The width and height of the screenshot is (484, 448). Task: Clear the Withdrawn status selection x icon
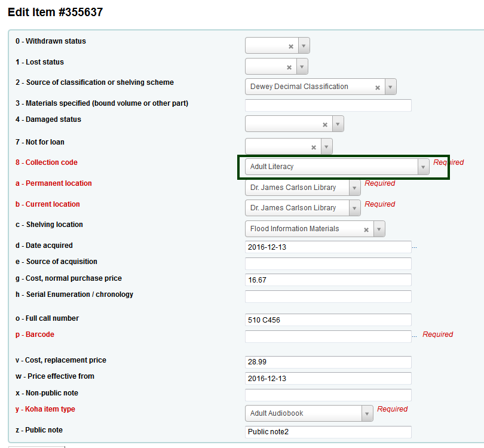(x=291, y=46)
